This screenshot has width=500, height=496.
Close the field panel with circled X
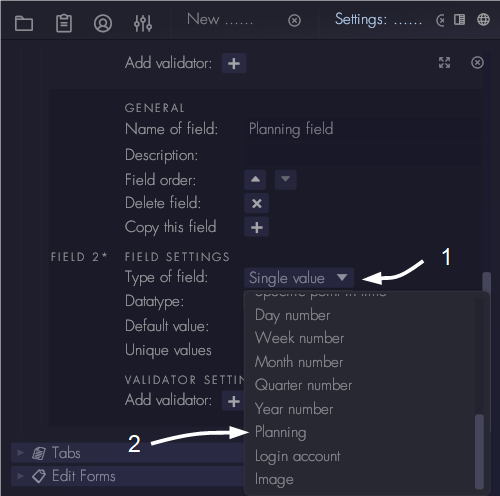(477, 62)
